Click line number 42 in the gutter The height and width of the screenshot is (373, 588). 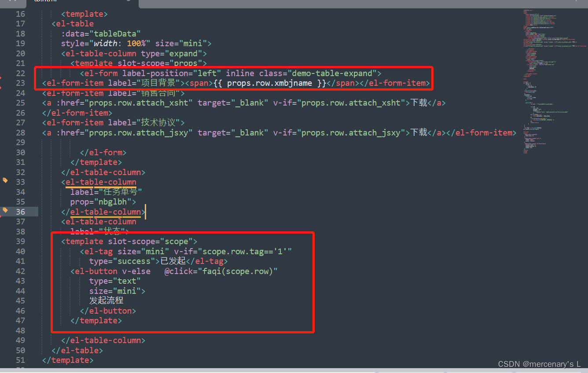pos(20,271)
